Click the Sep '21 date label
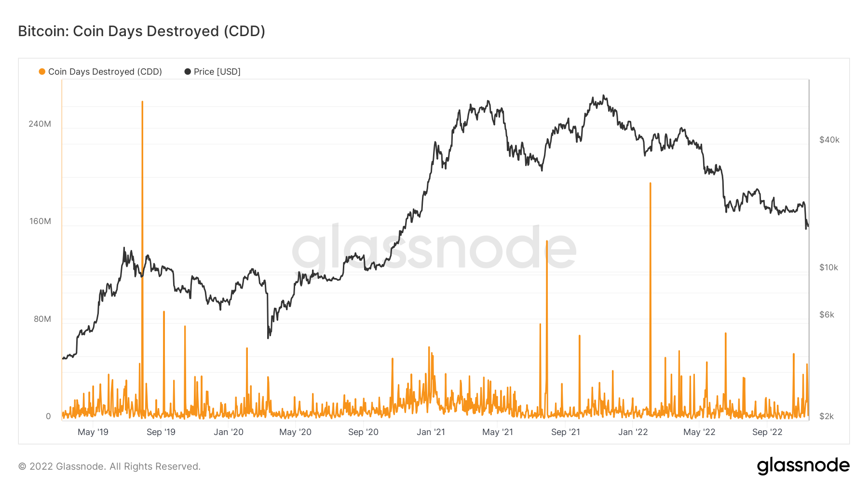868x488 pixels. click(x=566, y=432)
